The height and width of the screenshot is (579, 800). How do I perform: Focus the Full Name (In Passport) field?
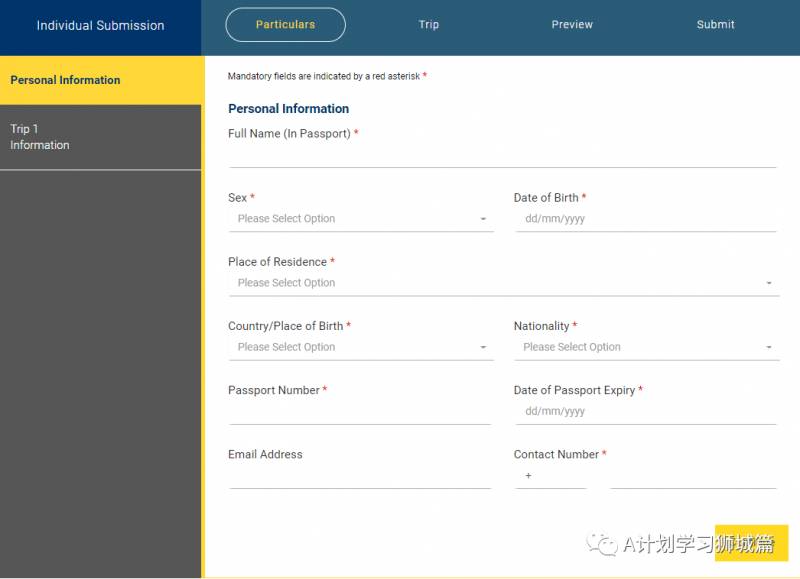tap(502, 155)
